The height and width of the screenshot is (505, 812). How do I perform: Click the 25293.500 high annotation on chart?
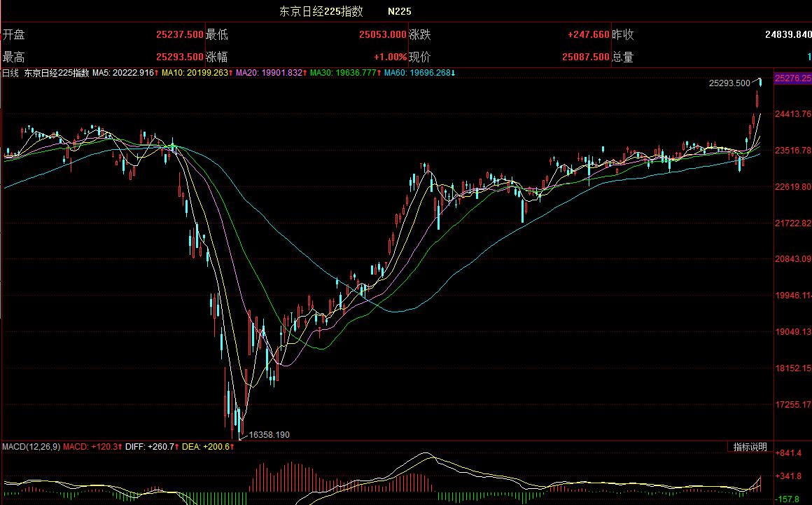(x=729, y=83)
